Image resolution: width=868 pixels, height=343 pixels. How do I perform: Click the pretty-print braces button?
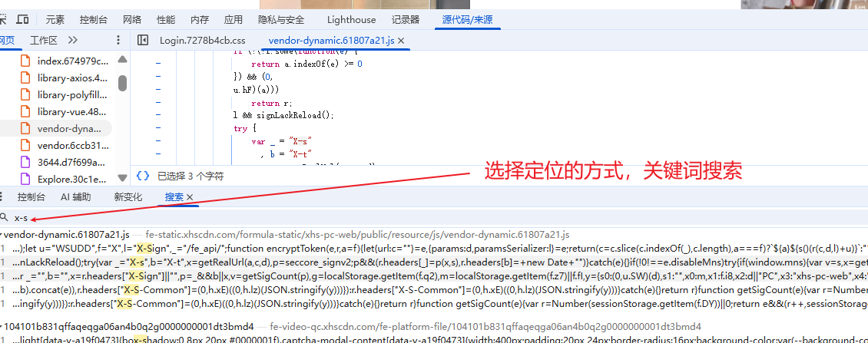(143, 176)
